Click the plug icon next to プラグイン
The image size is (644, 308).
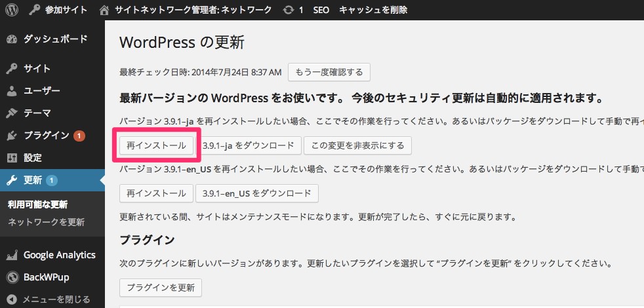tap(12, 136)
